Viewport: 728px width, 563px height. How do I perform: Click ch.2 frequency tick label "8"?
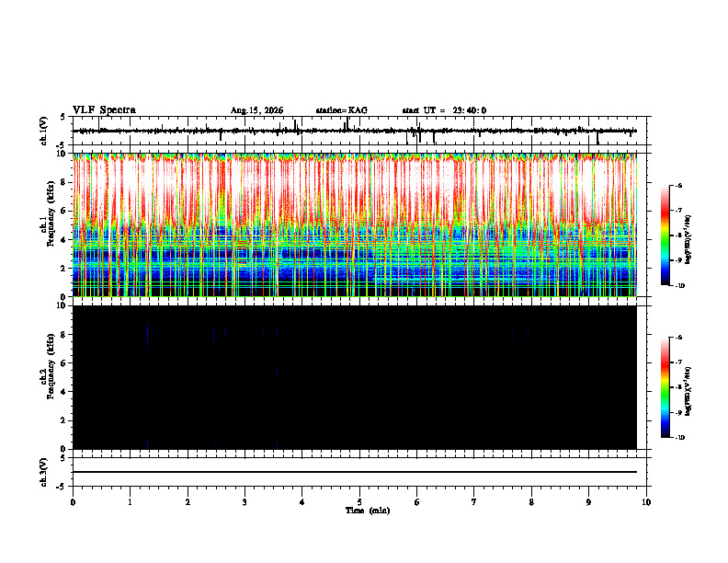coord(64,335)
